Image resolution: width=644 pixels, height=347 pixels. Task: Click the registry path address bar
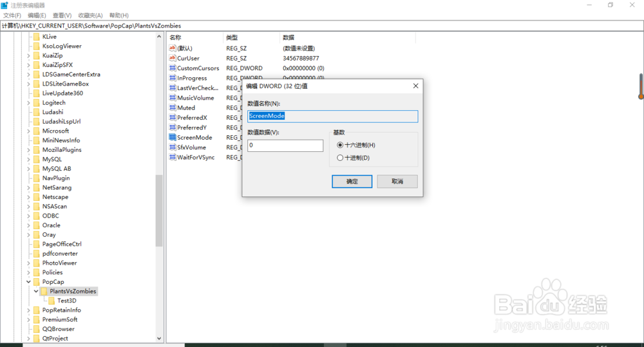click(x=322, y=26)
